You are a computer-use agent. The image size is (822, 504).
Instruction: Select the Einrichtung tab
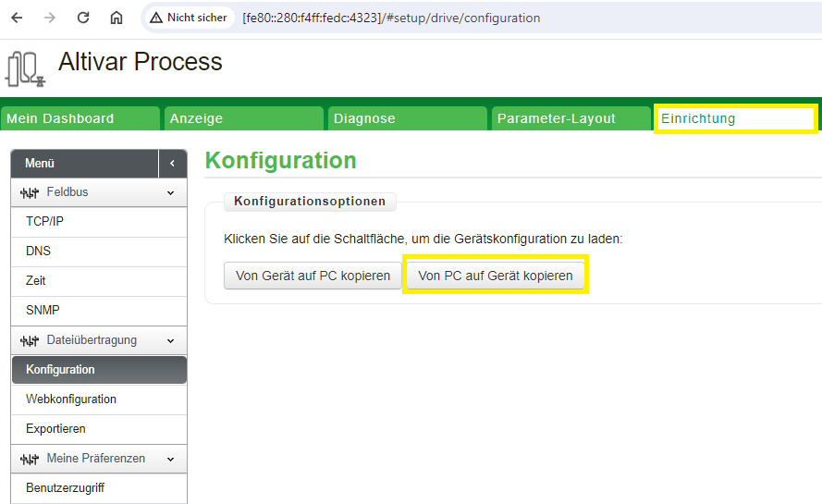pos(735,118)
